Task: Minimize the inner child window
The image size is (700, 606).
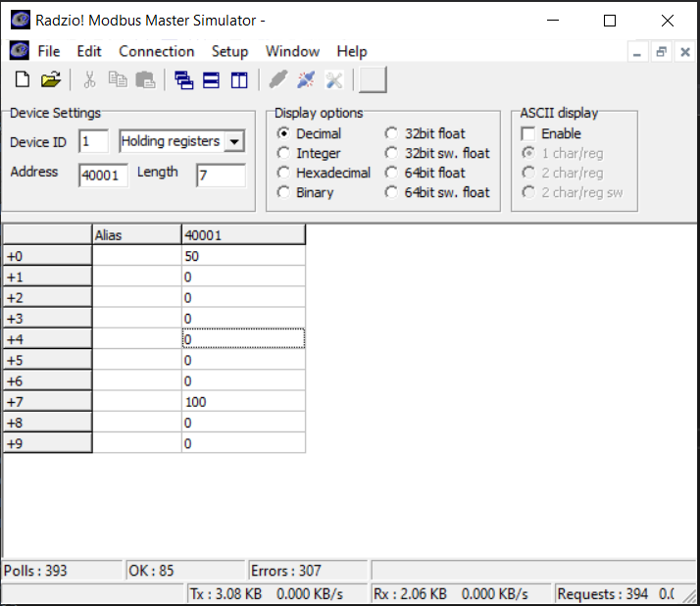Action: [637, 52]
